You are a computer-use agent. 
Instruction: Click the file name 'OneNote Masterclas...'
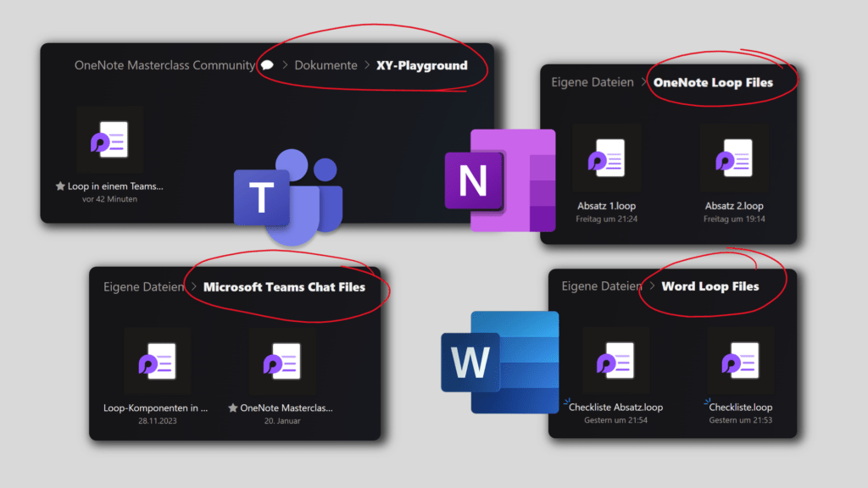point(287,408)
